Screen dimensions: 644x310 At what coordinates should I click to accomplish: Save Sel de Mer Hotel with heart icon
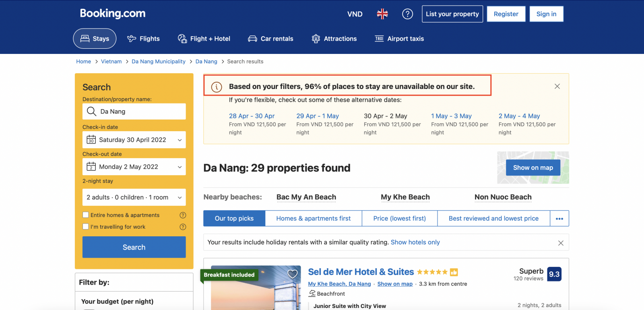pos(293,274)
